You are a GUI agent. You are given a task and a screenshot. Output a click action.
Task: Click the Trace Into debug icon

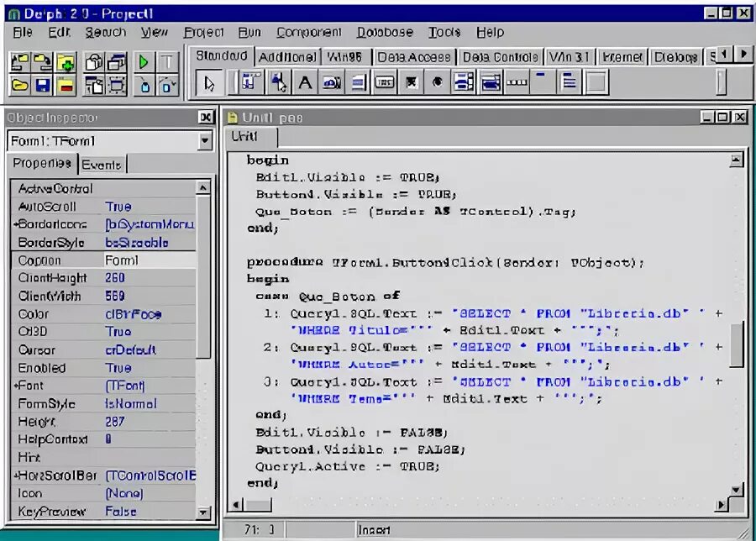(x=144, y=86)
